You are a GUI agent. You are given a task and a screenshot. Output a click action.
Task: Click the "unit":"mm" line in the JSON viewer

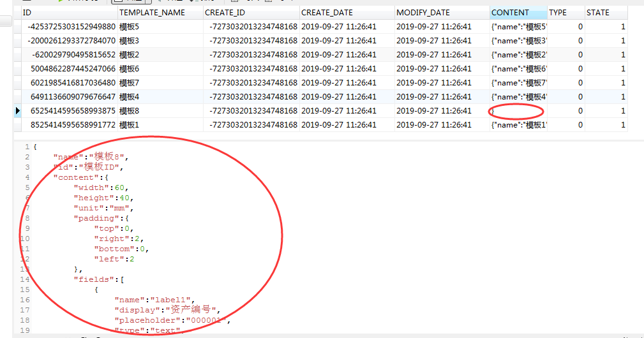click(103, 209)
